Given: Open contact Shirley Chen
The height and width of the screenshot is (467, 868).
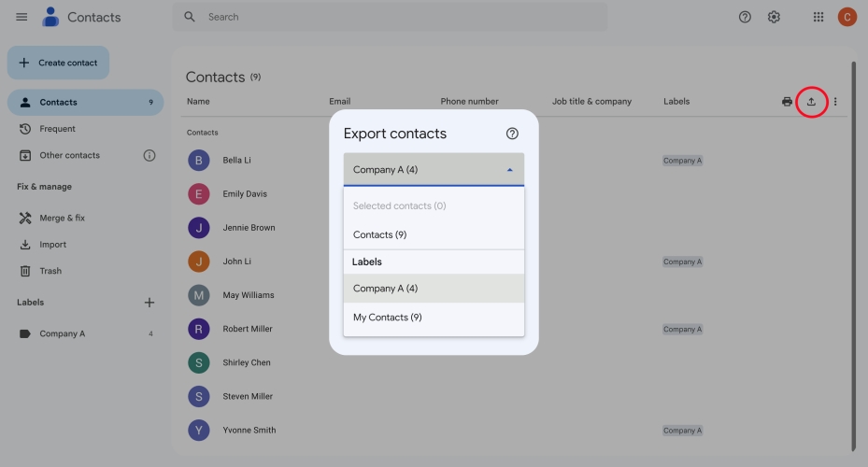Looking at the screenshot, I should point(247,363).
